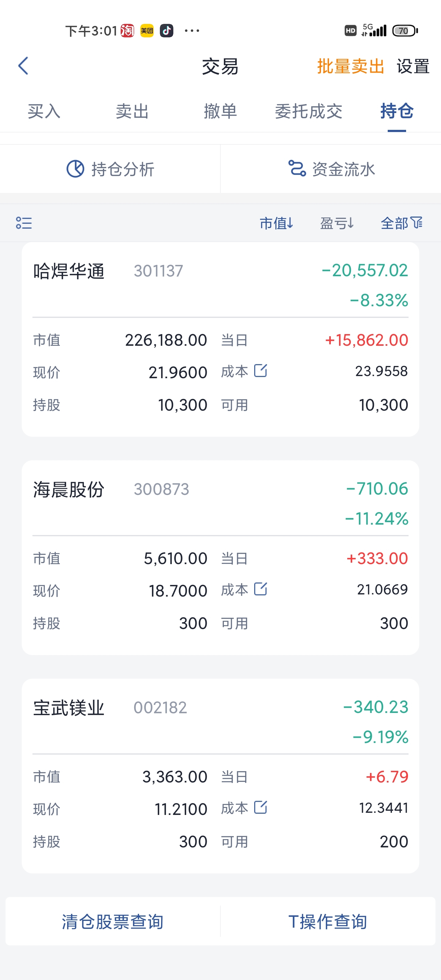
Task: Open 资金流水 flow icon
Action: [297, 168]
